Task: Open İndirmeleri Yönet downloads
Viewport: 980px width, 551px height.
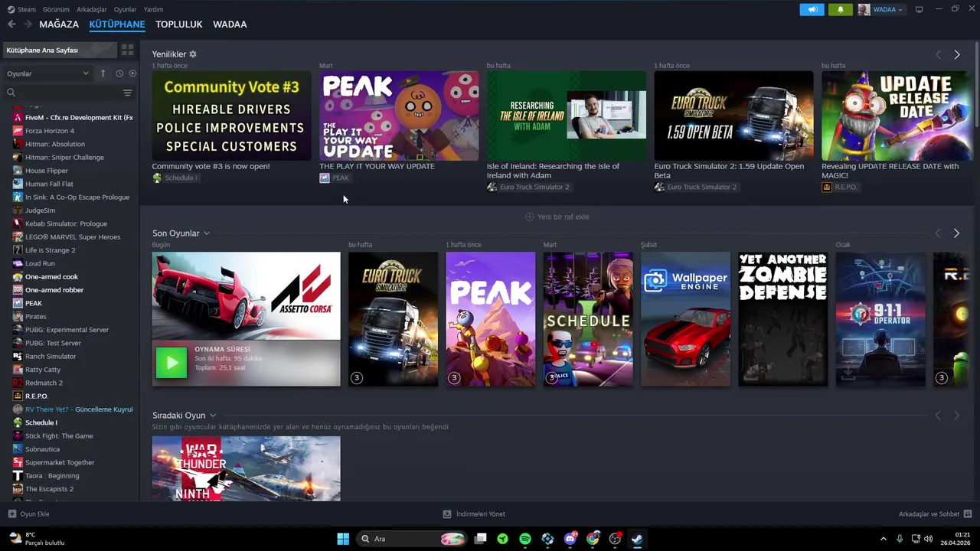Action: click(x=474, y=514)
